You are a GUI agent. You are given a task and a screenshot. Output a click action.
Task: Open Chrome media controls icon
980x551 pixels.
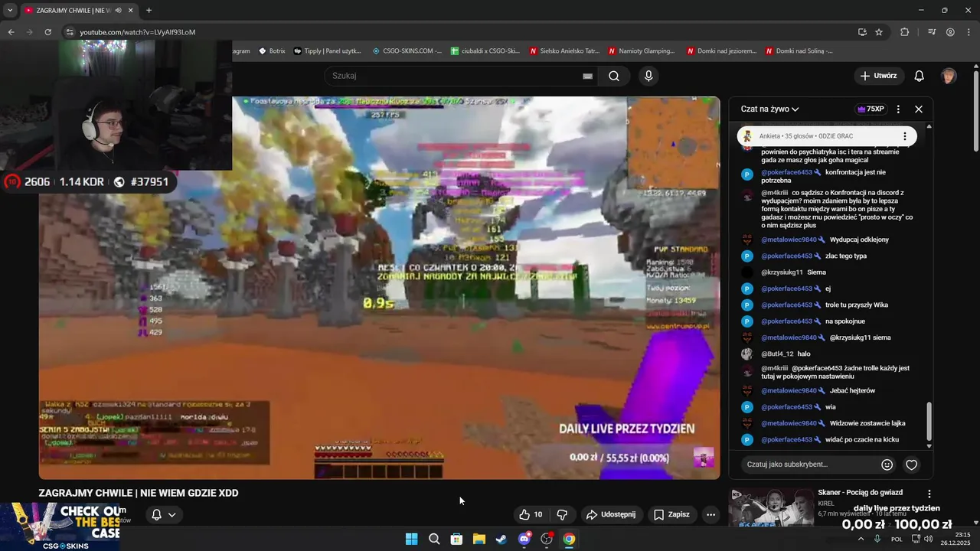click(932, 32)
